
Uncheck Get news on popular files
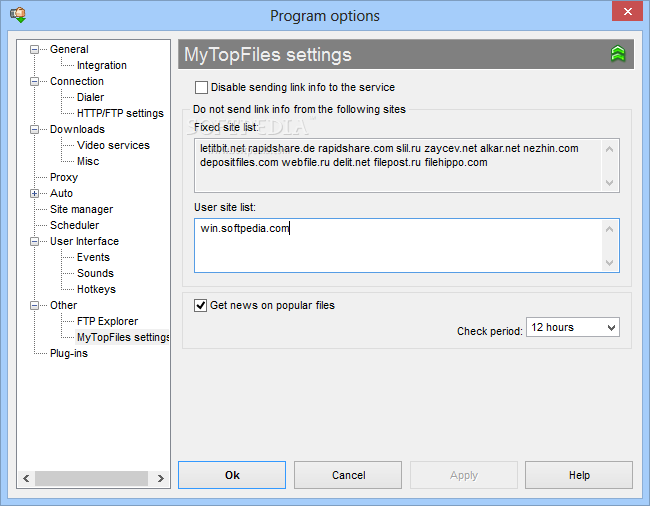201,305
